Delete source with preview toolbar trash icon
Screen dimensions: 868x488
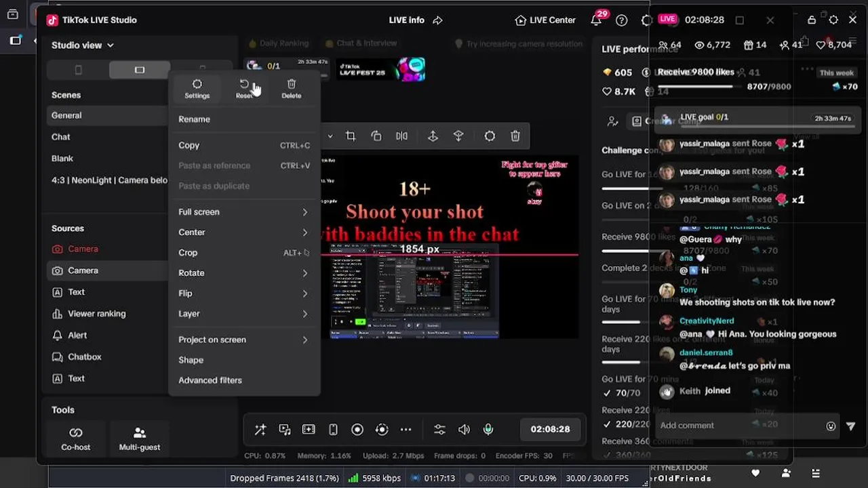(515, 136)
